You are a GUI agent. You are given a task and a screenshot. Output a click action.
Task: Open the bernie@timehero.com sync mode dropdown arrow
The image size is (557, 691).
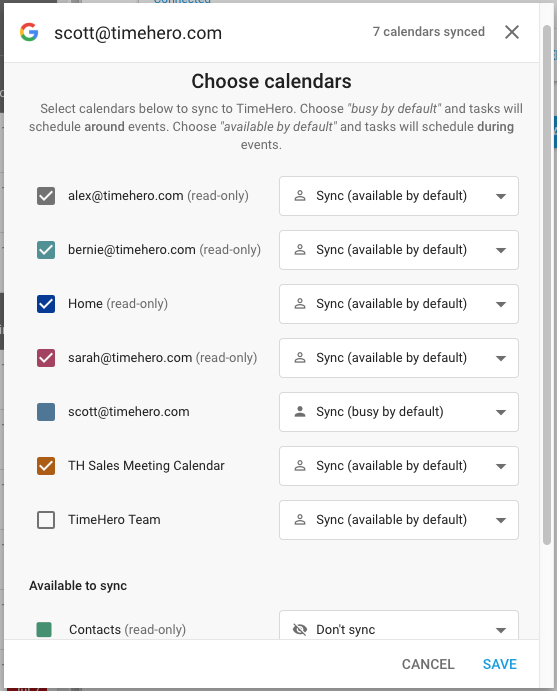point(501,250)
